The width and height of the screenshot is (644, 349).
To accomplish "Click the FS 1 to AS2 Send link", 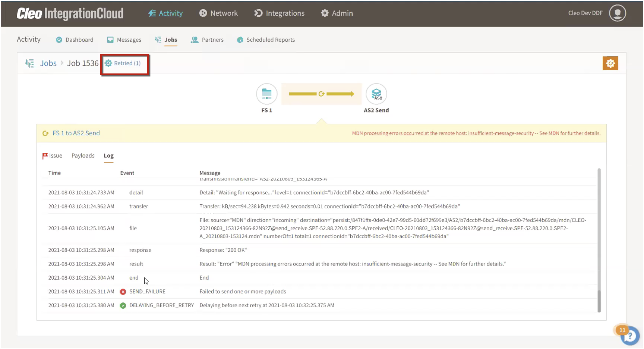I will (76, 133).
